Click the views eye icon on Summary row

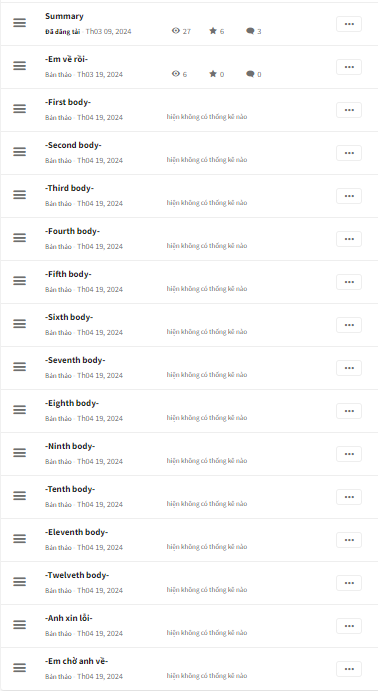(176, 31)
